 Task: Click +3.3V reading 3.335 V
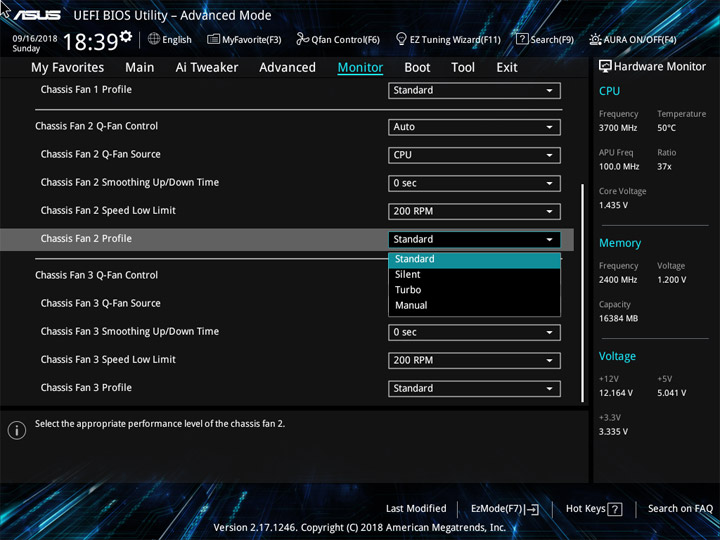613,432
